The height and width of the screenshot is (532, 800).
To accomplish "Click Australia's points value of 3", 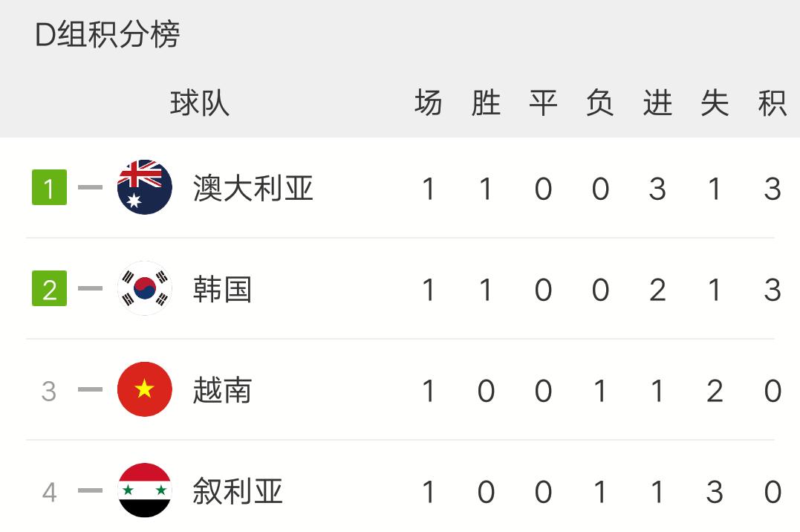I will coord(773,186).
